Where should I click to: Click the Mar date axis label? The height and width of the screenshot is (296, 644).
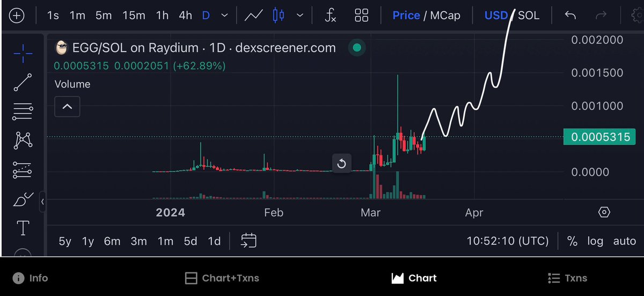tap(370, 213)
